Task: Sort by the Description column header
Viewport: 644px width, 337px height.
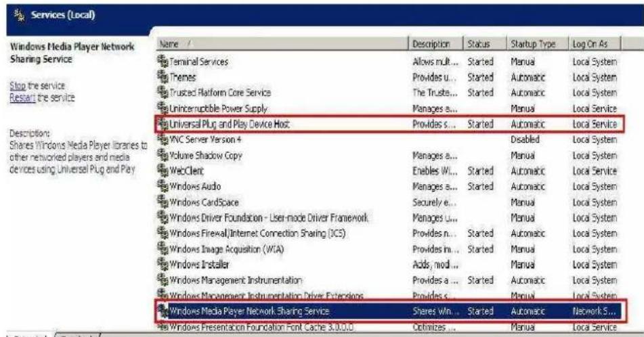Action: pyautogui.click(x=436, y=44)
